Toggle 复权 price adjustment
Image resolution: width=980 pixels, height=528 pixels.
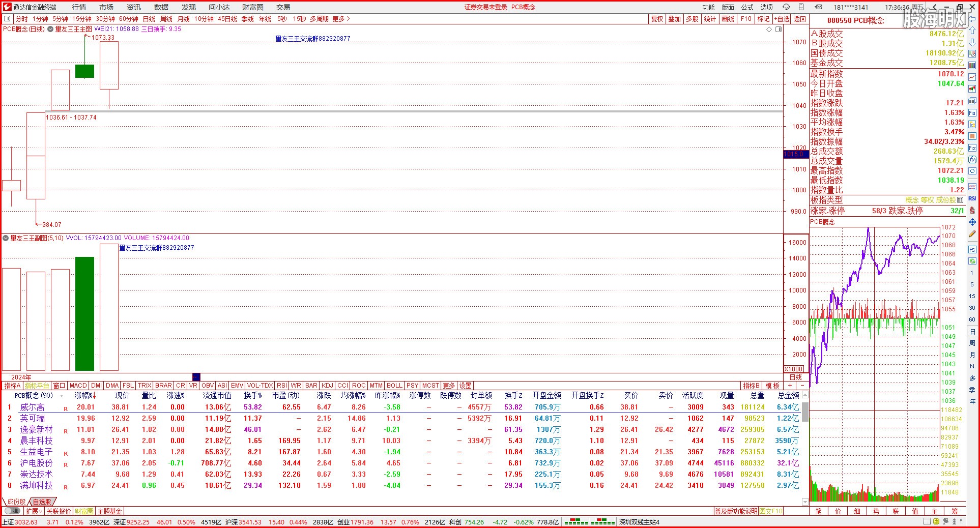[657, 19]
